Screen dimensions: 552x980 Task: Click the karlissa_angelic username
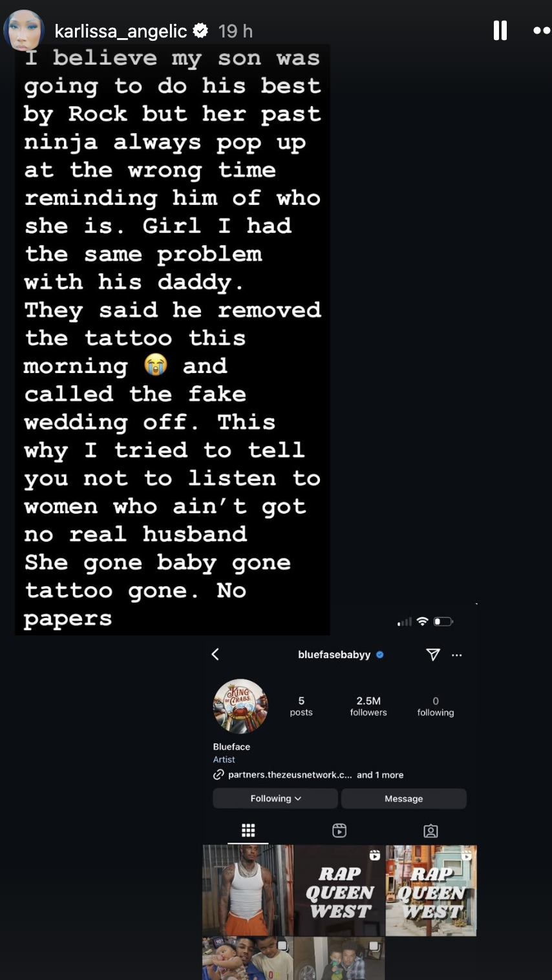click(121, 30)
